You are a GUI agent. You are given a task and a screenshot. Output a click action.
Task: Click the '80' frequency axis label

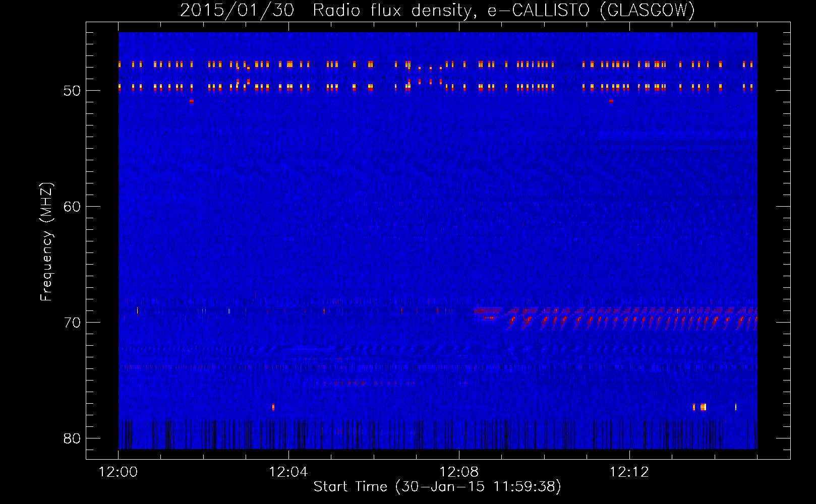coord(72,438)
